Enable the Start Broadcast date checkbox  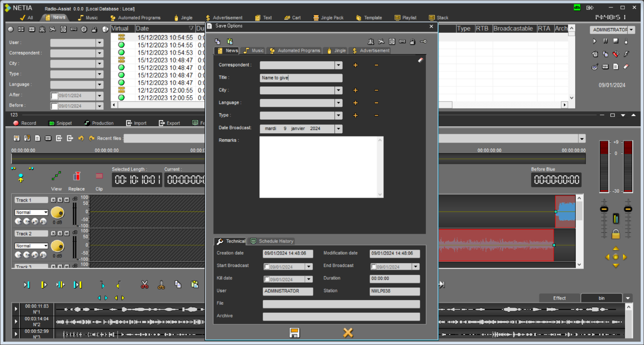[x=267, y=267]
